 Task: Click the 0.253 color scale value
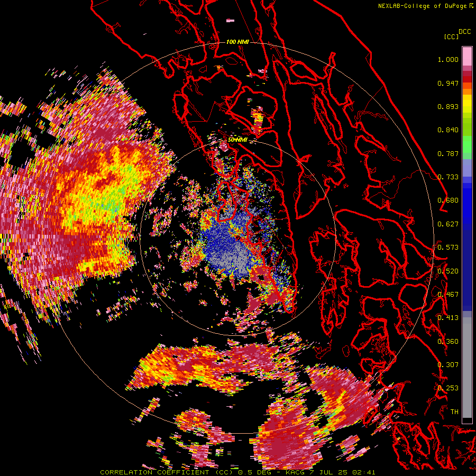[448, 388]
